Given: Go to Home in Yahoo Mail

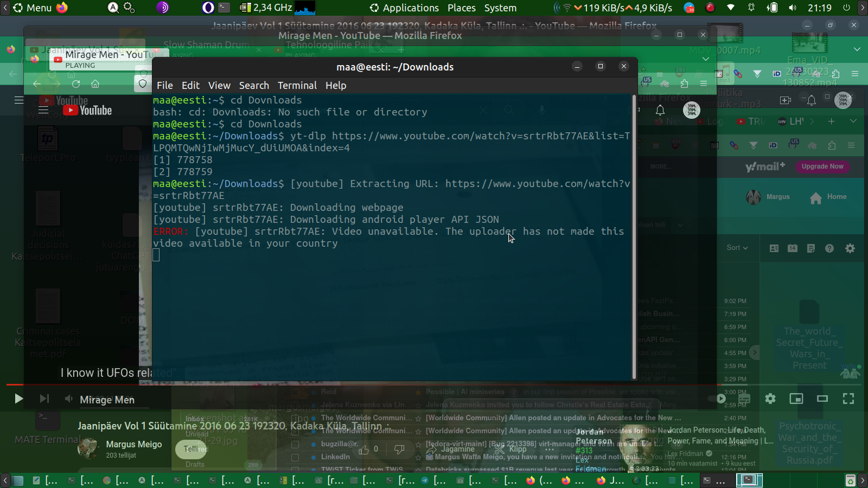Looking at the screenshot, I should click(828, 197).
